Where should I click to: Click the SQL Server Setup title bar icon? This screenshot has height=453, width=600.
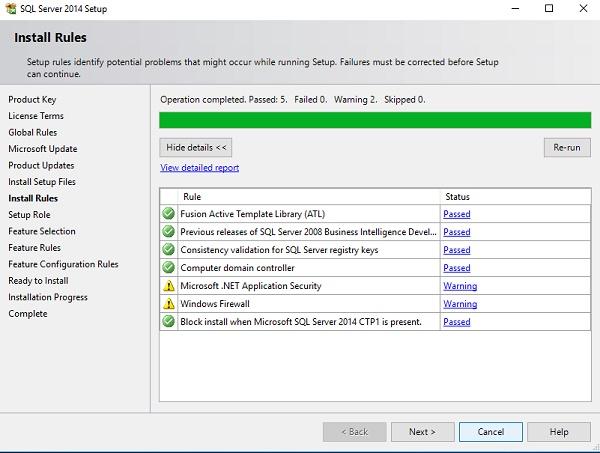pyautogui.click(x=11, y=9)
